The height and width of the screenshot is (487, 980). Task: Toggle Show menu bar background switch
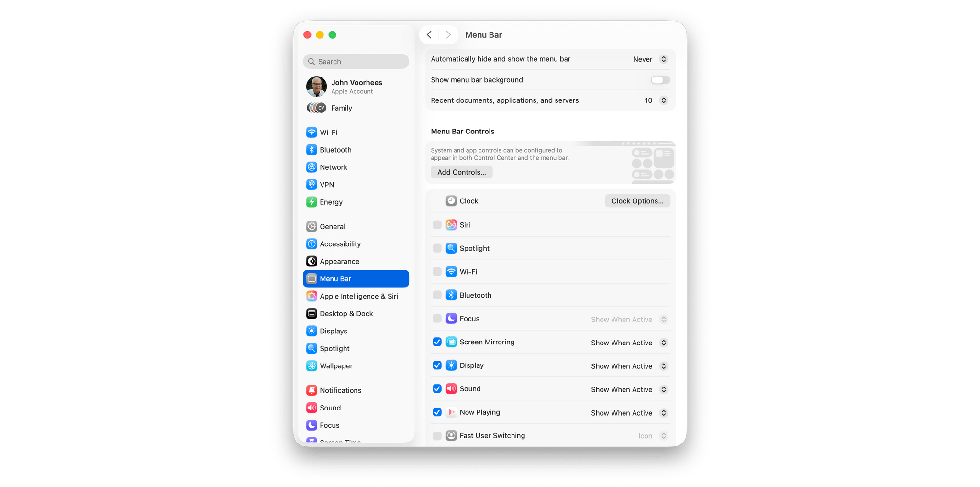click(660, 80)
